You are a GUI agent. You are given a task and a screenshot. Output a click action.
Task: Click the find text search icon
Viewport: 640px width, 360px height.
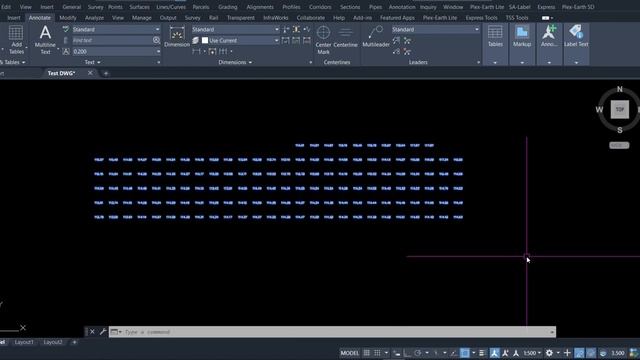coord(156,40)
